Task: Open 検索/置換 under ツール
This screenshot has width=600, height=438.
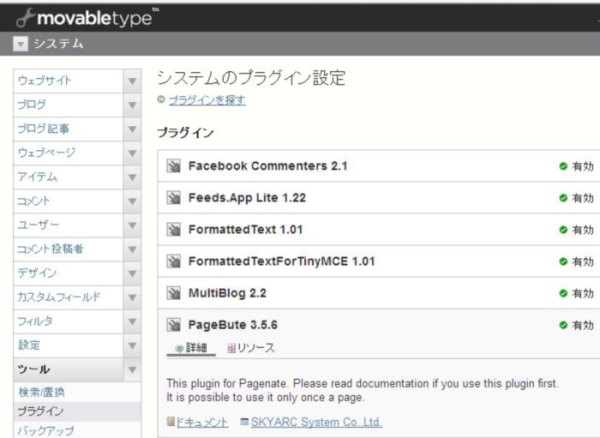Action: 77,392
